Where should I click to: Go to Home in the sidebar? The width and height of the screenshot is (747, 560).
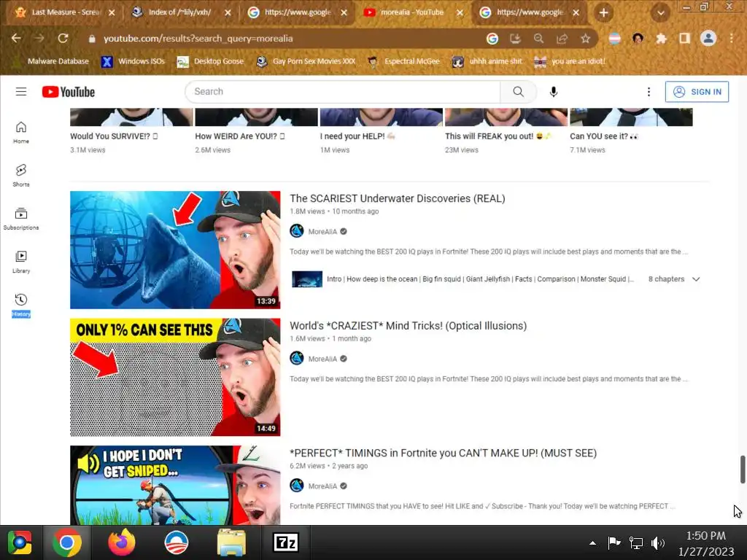(x=21, y=133)
